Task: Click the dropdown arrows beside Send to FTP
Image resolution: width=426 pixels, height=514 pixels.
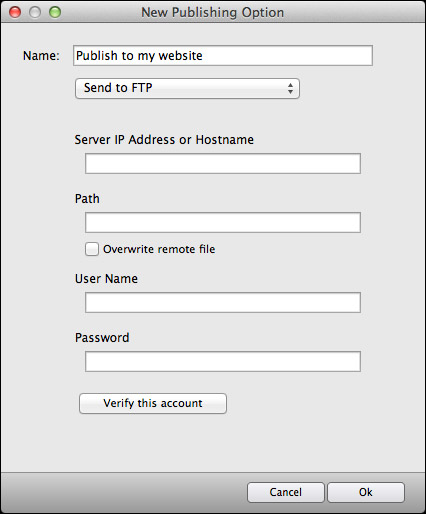Action: coord(290,88)
